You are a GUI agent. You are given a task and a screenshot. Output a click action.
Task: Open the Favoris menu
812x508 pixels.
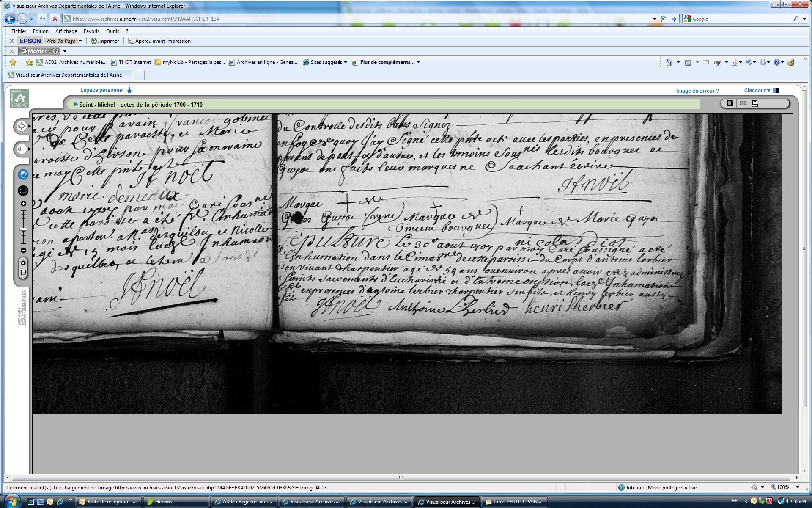(x=91, y=31)
